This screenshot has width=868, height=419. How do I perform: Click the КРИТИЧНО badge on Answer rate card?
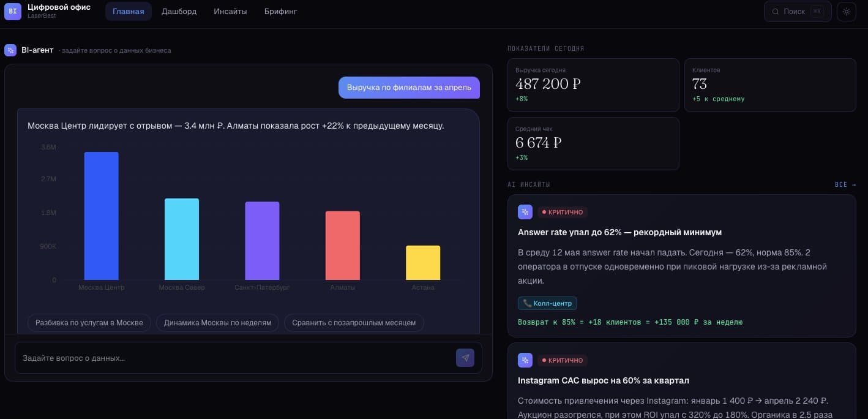pos(562,212)
